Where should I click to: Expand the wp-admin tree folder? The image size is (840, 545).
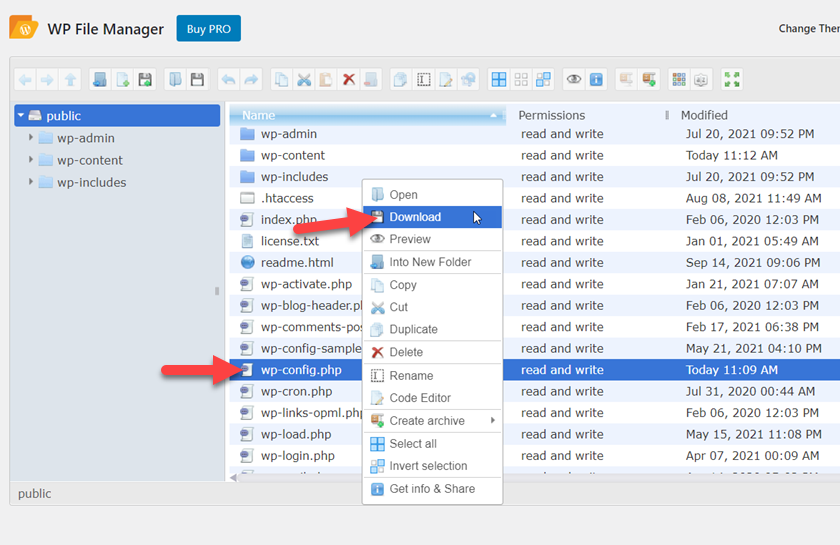31,137
